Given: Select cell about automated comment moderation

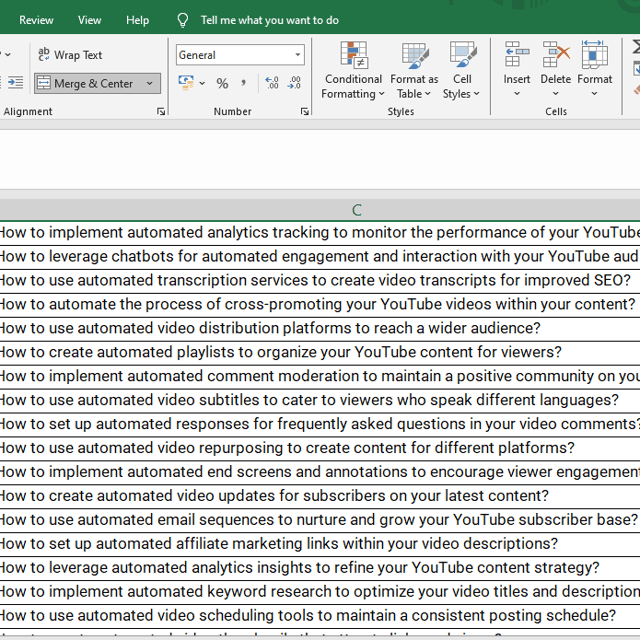Looking at the screenshot, I should pyautogui.click(x=320, y=376).
